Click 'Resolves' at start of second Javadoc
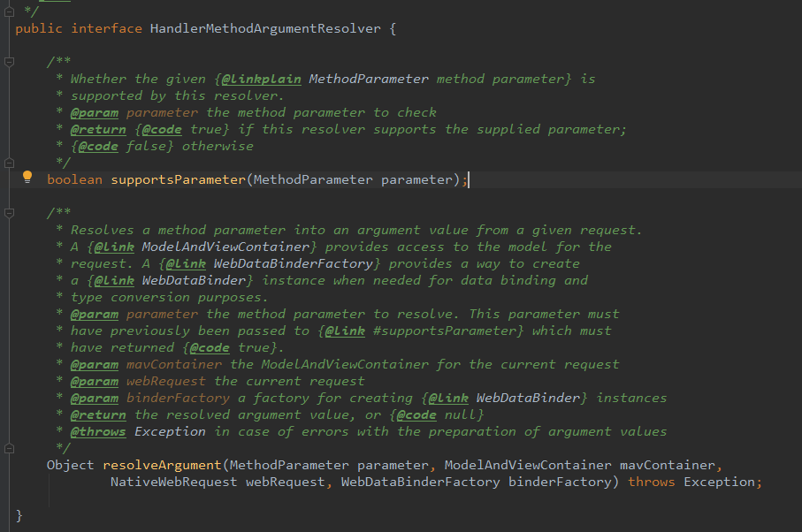The width and height of the screenshot is (802, 532). 103,231
